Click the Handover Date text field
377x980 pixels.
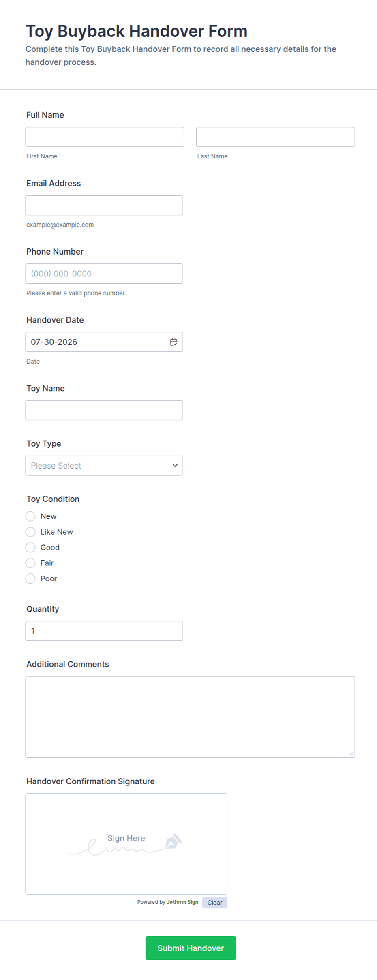(x=97, y=342)
